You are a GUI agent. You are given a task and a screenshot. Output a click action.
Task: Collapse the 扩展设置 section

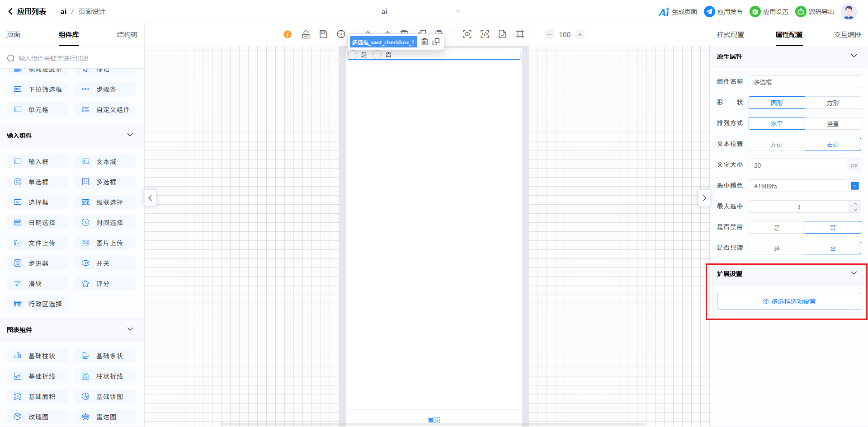point(854,273)
